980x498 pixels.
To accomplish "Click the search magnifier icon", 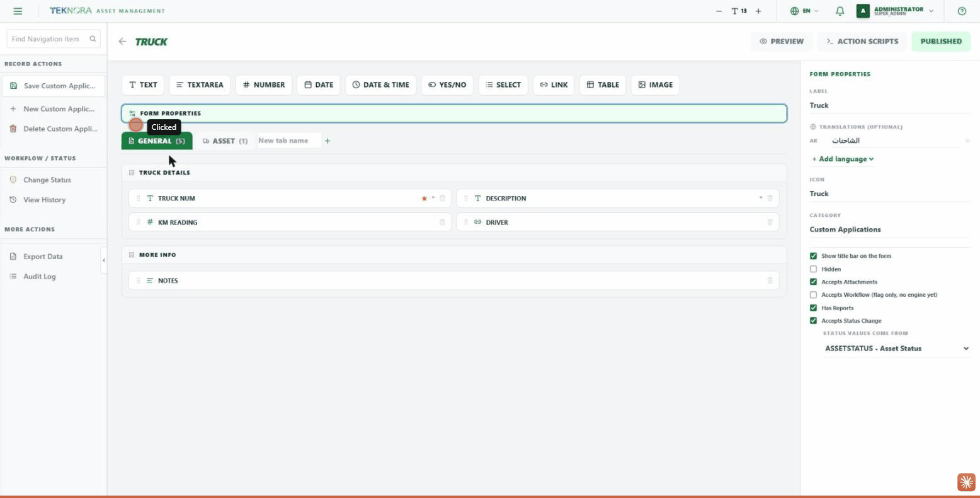I will coord(93,38).
